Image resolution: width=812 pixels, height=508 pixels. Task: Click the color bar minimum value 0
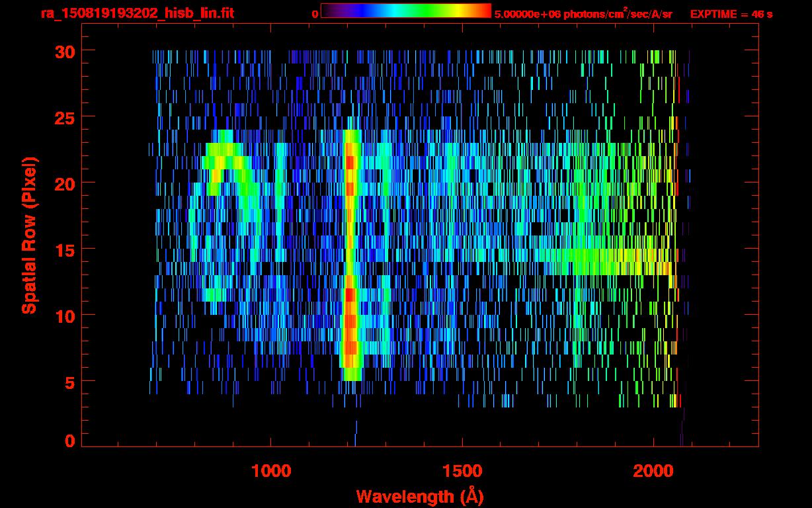point(315,14)
